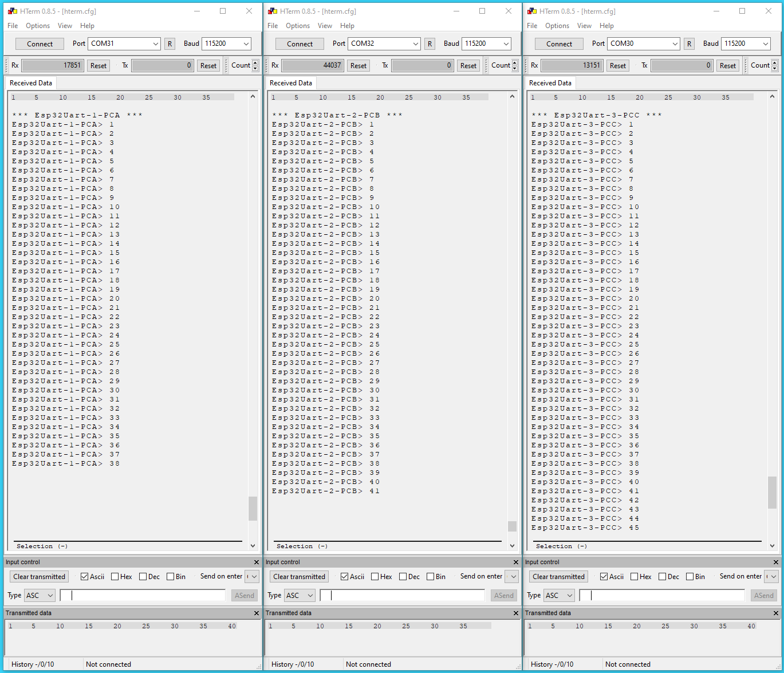Open Help menu in COM31 window
Image resolution: width=784 pixels, height=673 pixels.
[x=87, y=26]
